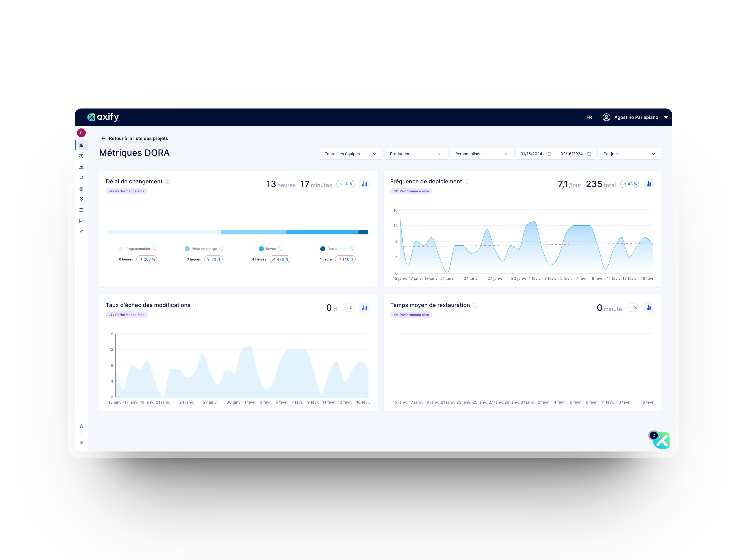Open the dashboard icon in the left sidebar

coord(81,144)
